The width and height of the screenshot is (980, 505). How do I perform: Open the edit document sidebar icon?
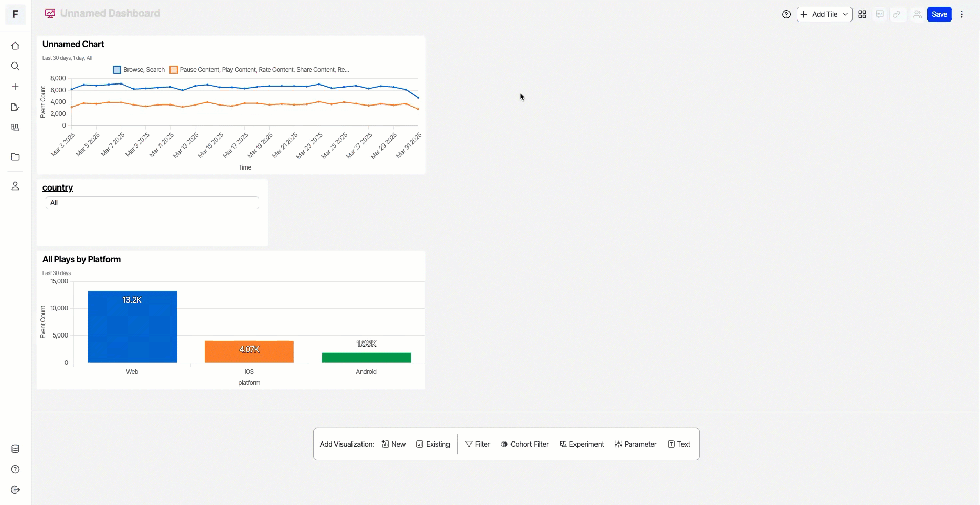coord(15,107)
